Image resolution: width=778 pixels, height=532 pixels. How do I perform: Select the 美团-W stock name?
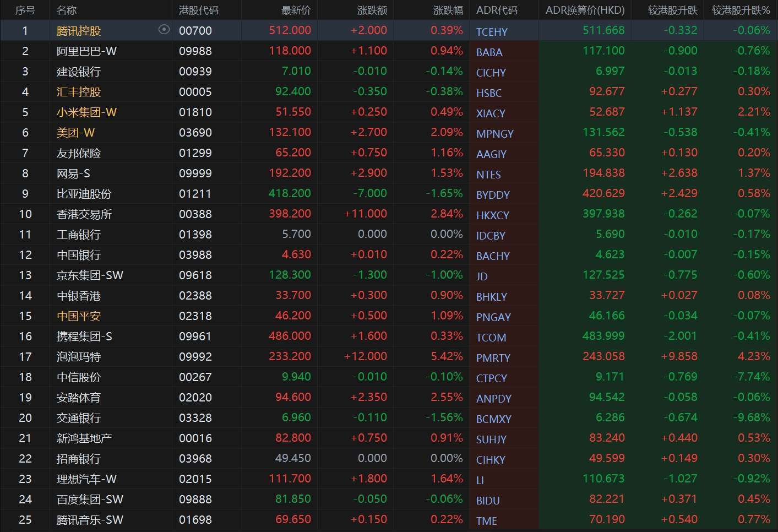tap(76, 133)
